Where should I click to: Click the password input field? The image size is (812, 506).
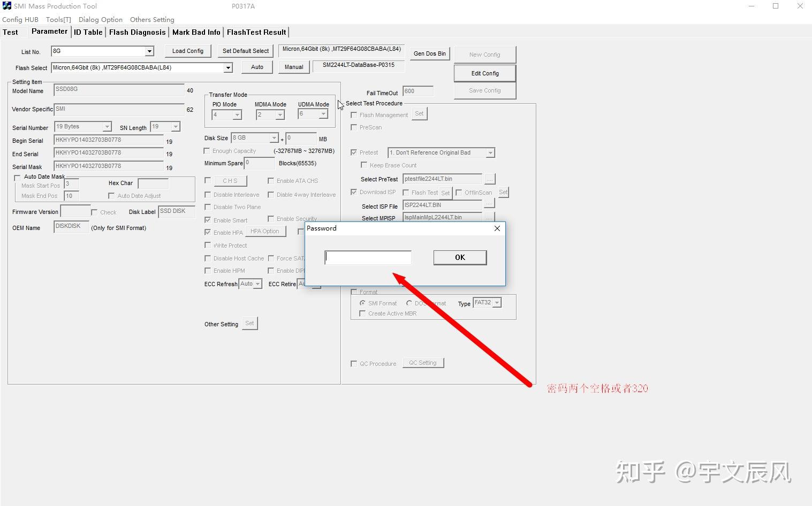(368, 258)
